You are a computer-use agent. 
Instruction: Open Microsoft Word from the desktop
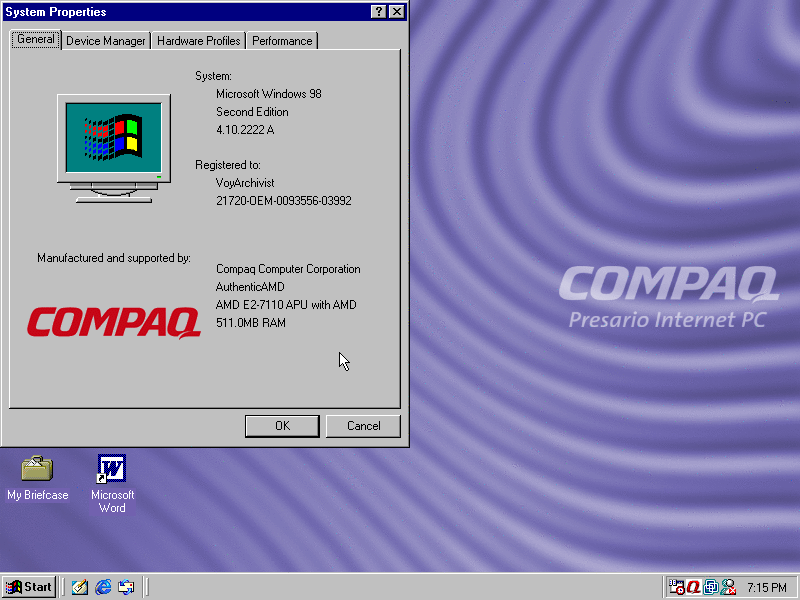pyautogui.click(x=111, y=470)
